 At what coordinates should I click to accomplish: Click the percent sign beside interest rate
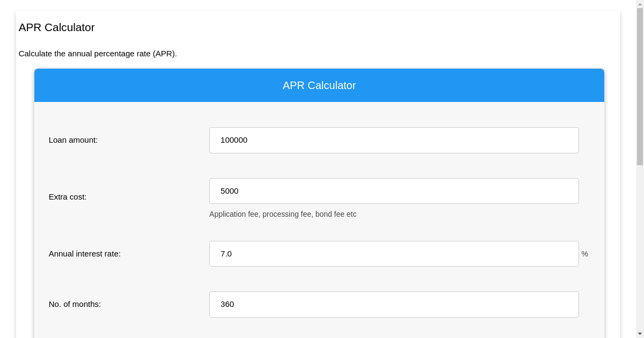pos(584,254)
